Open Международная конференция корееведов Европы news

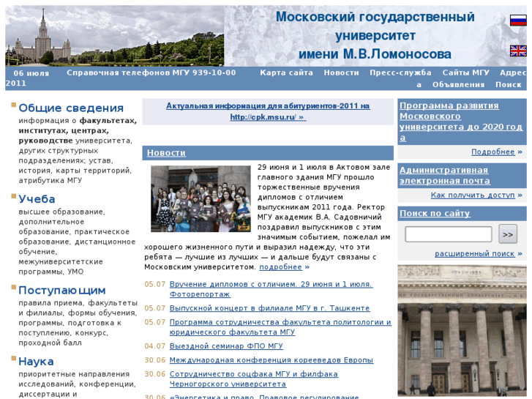coord(271,359)
